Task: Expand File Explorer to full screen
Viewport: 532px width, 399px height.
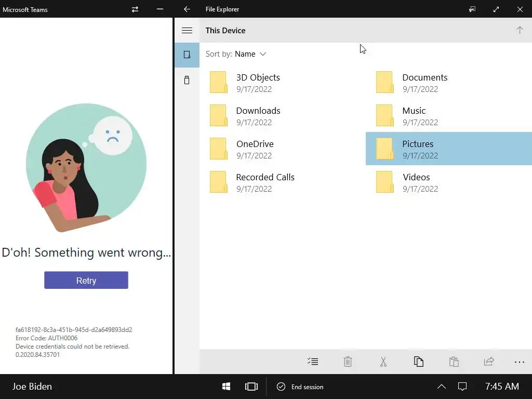Action: [496, 9]
